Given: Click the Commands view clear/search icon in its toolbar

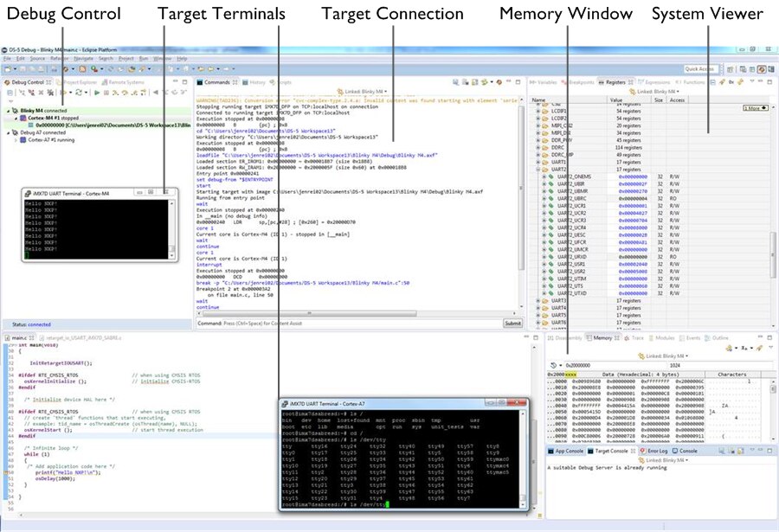Looking at the screenshot, I should tap(455, 82).
